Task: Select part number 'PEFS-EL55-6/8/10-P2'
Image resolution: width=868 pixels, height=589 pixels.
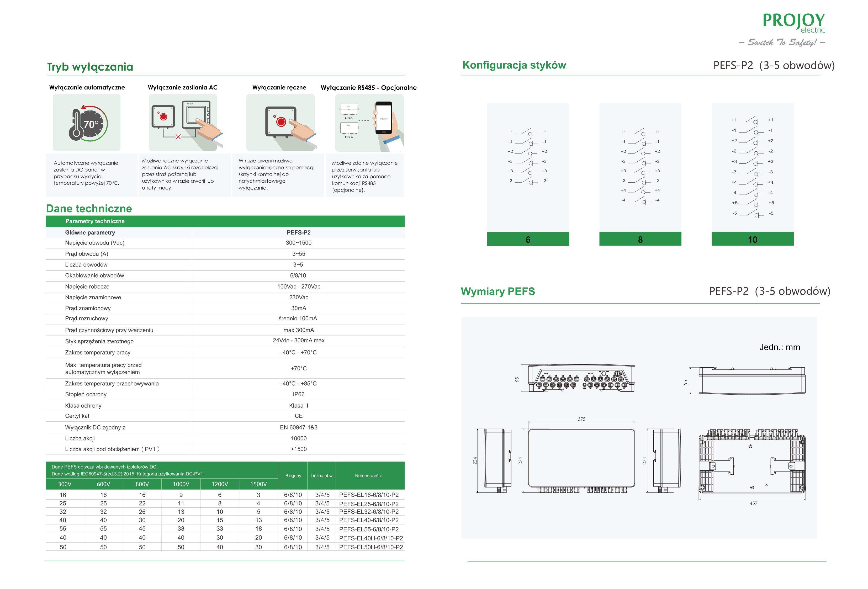Action: click(x=369, y=529)
